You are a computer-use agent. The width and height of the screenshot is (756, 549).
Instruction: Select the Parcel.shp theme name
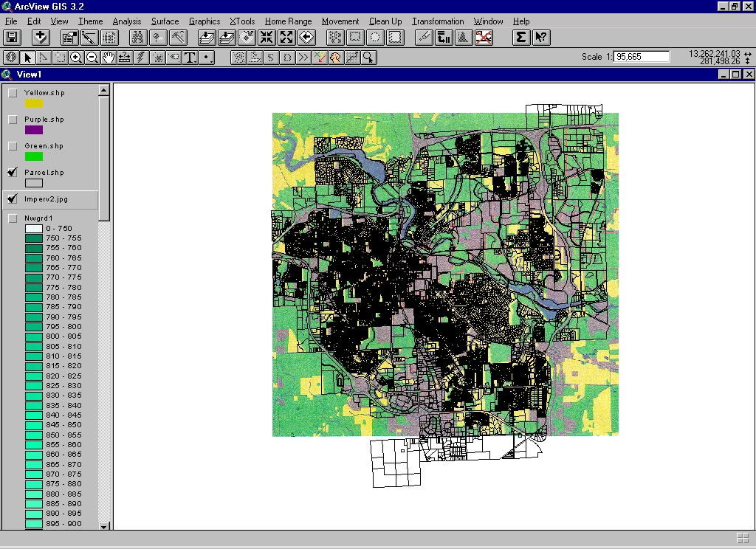(x=44, y=173)
